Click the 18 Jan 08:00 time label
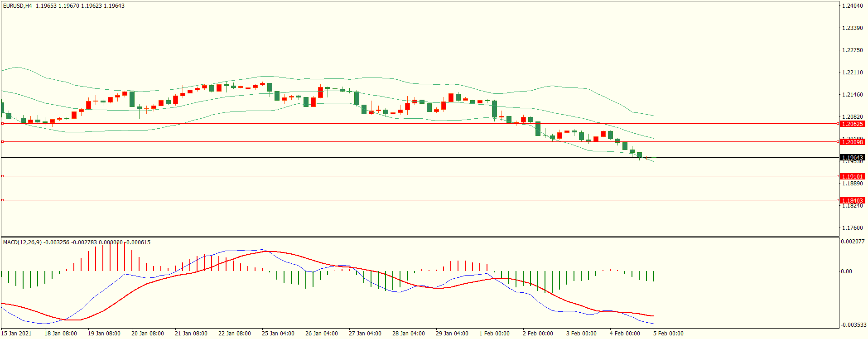868x339 pixels. click(x=61, y=334)
